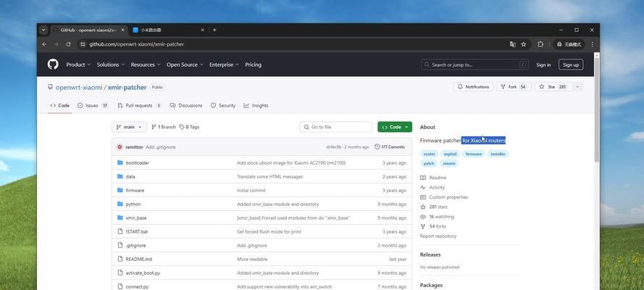Expand the Resources menu
The width and height of the screenshot is (644, 290).
click(146, 65)
